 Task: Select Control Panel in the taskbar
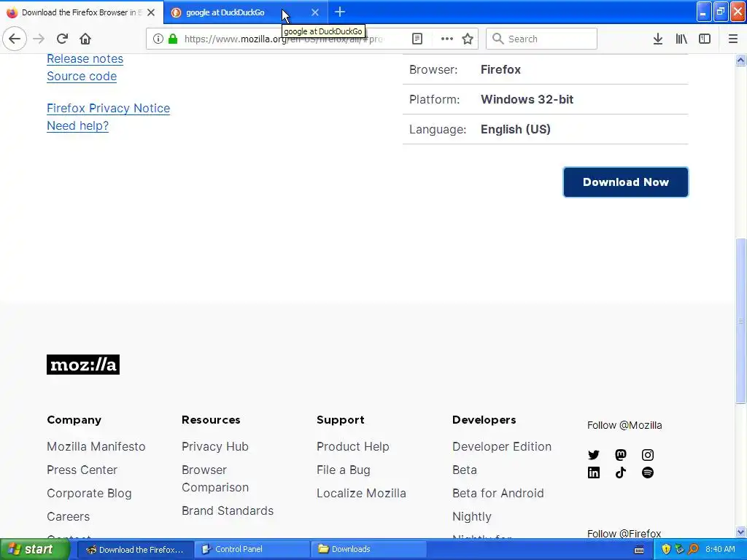click(x=252, y=549)
